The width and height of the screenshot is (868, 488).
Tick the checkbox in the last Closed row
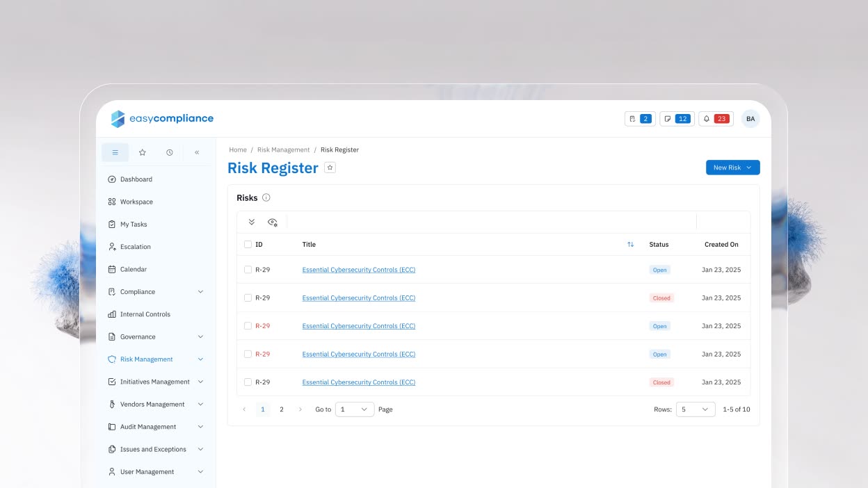(x=248, y=382)
